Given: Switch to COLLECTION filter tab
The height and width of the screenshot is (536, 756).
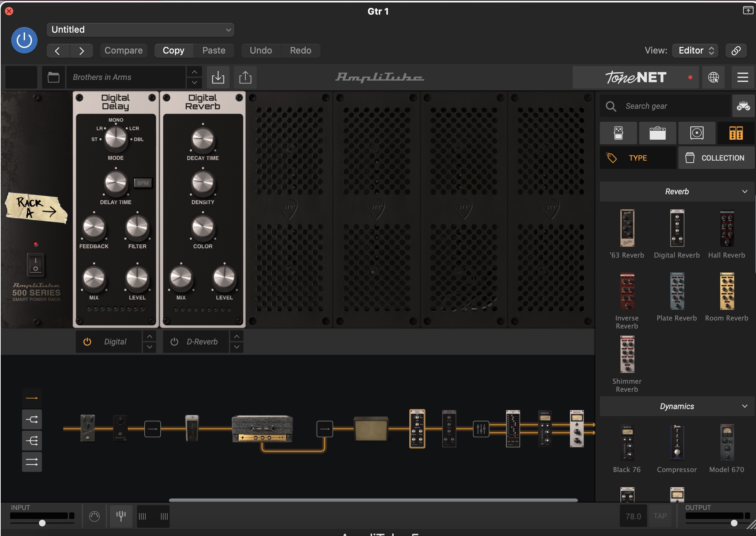Looking at the screenshot, I should (716, 158).
